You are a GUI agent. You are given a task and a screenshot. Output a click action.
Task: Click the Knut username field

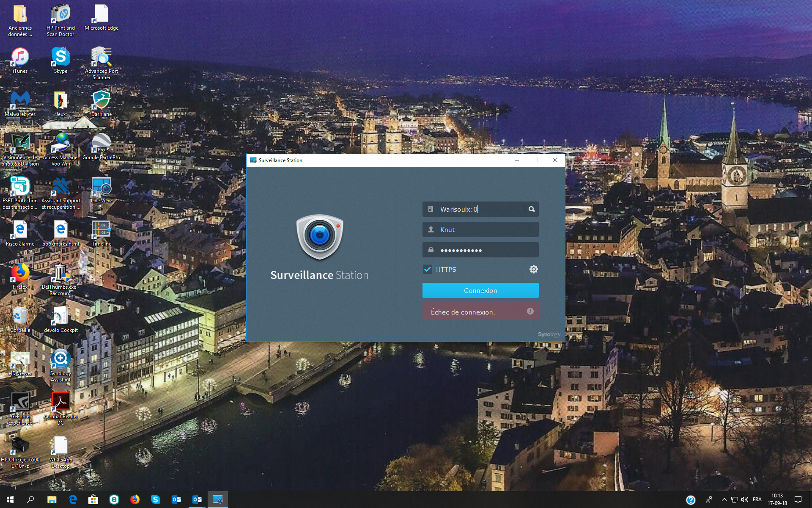480,229
